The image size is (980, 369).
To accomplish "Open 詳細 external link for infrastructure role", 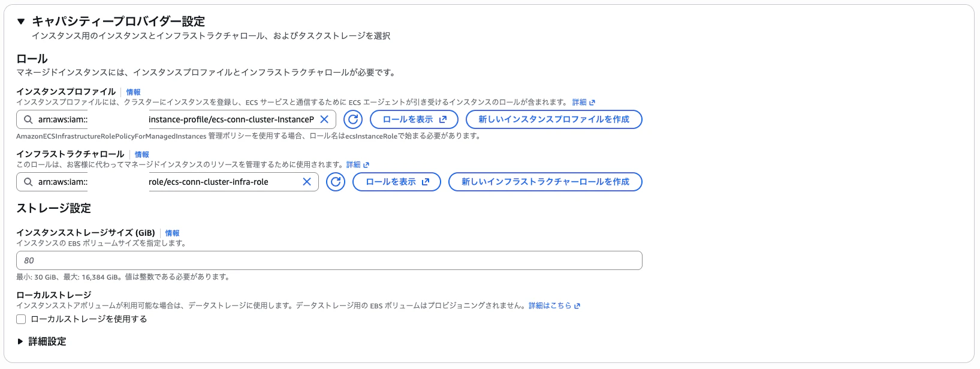I will tap(358, 165).
